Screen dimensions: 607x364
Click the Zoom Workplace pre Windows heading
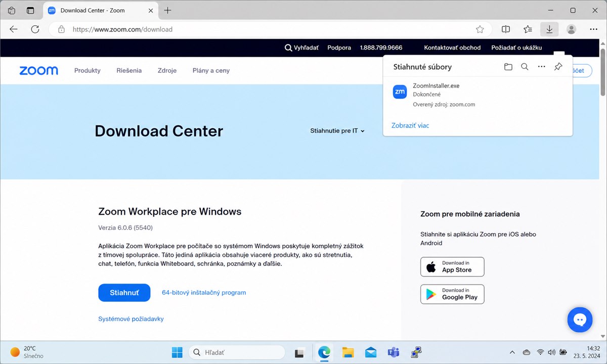pos(170,211)
